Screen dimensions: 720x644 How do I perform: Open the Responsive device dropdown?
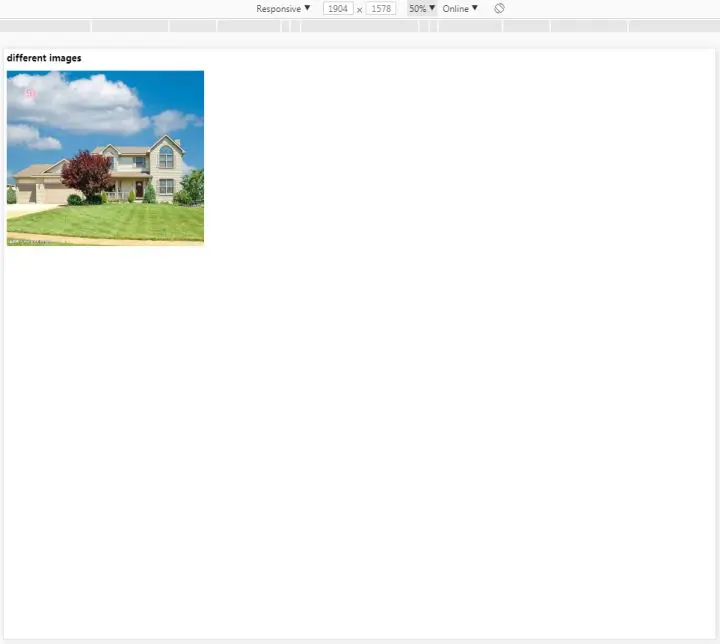pyautogui.click(x=283, y=9)
